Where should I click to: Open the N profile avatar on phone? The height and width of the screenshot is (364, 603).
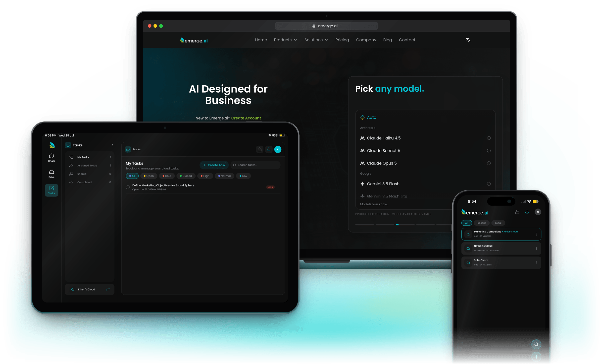point(538,212)
